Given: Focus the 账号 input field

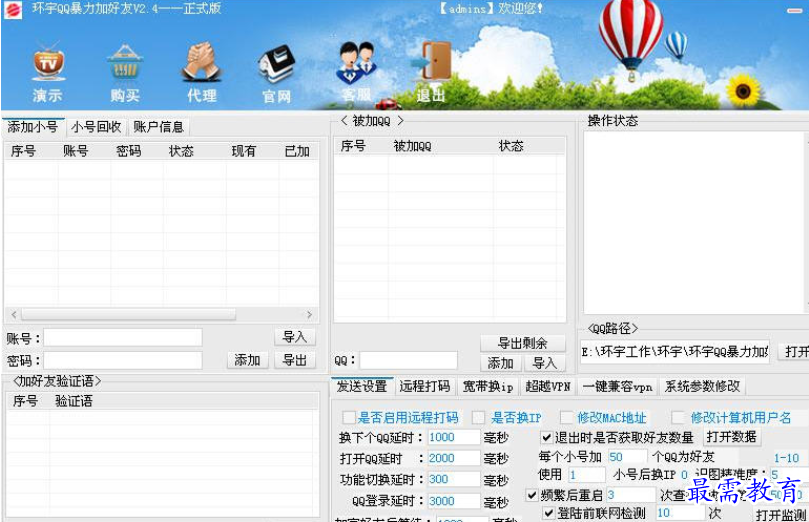Looking at the screenshot, I should (x=123, y=338).
